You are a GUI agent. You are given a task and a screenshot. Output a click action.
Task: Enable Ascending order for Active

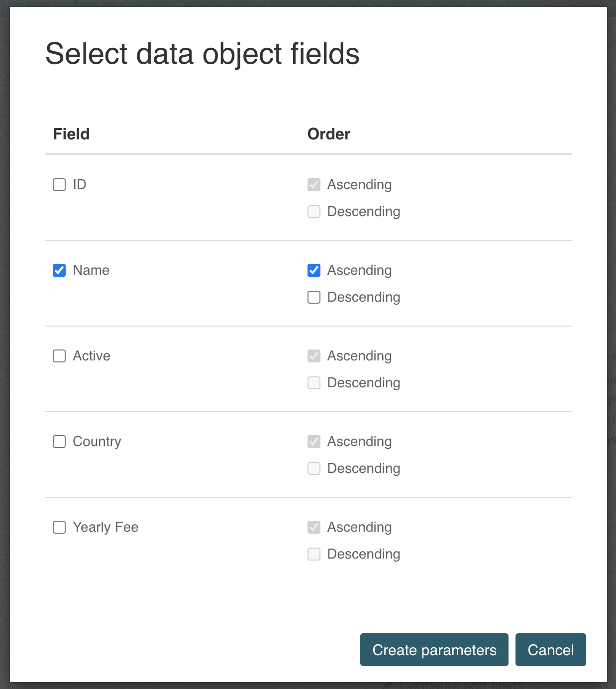[313, 355]
